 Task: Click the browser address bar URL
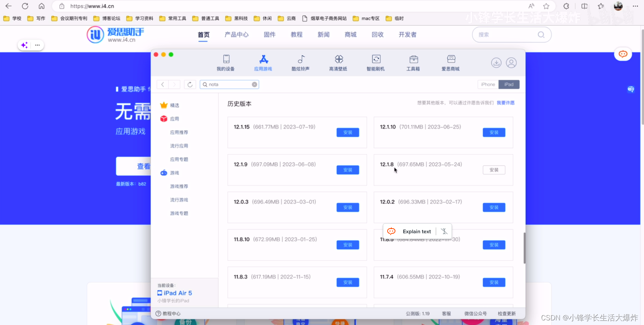[x=92, y=6]
